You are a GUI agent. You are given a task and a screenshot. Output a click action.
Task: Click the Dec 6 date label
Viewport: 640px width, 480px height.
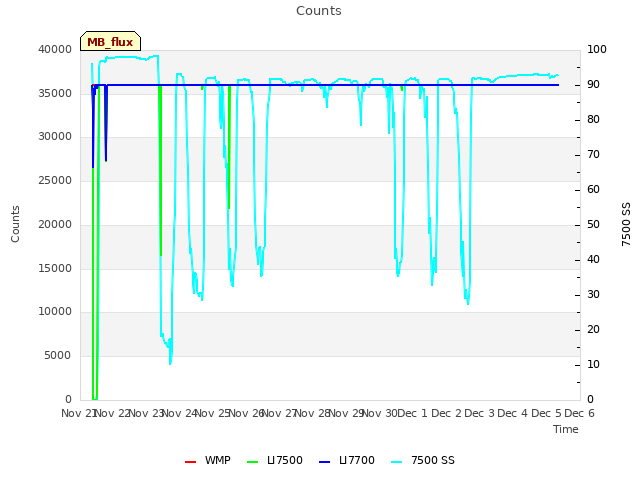click(580, 413)
